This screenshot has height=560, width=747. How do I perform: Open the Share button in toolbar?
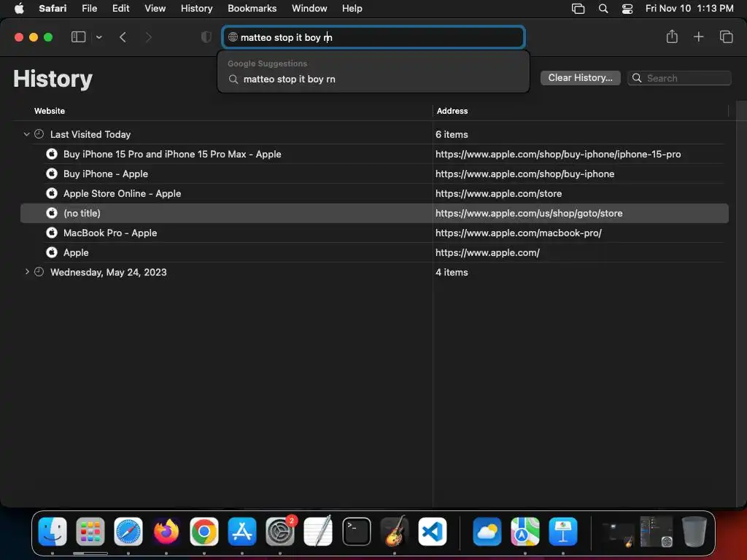click(x=672, y=36)
